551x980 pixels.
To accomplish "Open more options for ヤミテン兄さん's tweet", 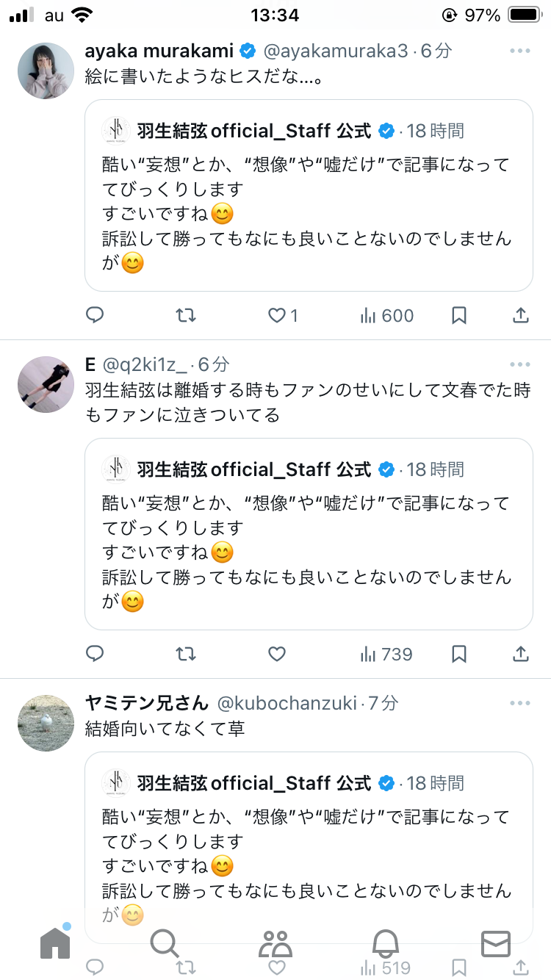I will (x=520, y=703).
